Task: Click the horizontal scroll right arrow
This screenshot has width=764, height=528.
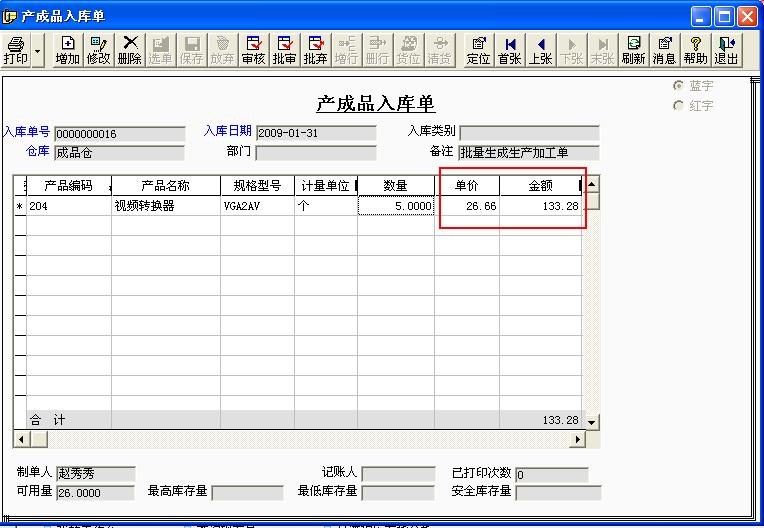Action: (x=578, y=439)
